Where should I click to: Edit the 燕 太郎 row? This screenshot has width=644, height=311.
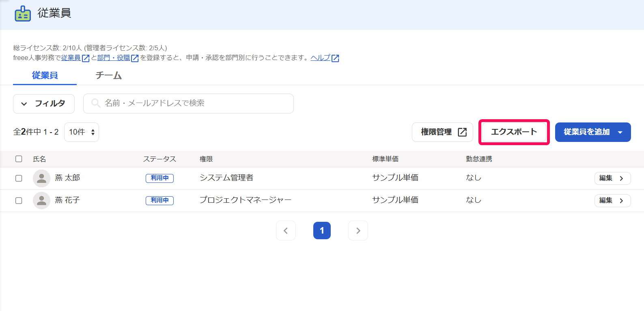612,178
